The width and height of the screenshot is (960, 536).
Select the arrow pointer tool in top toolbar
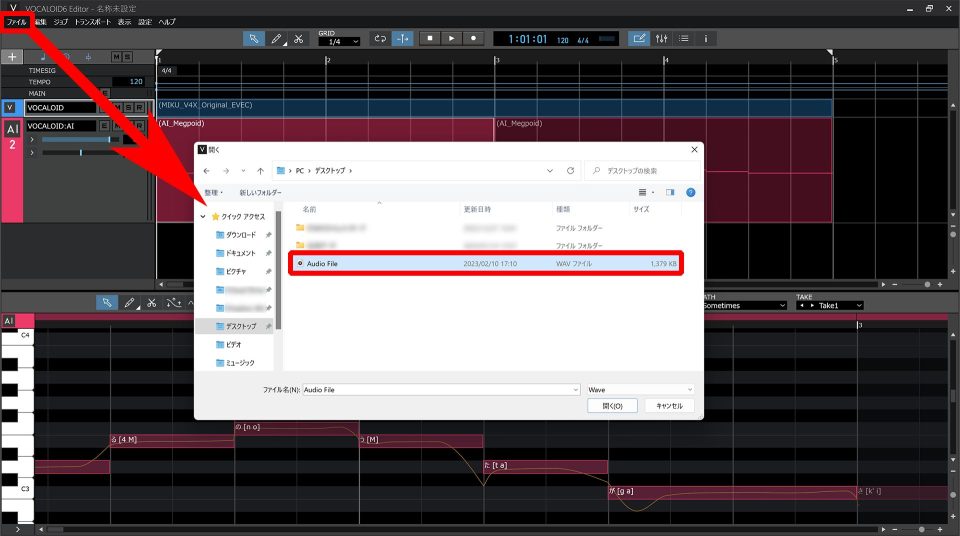pos(254,38)
